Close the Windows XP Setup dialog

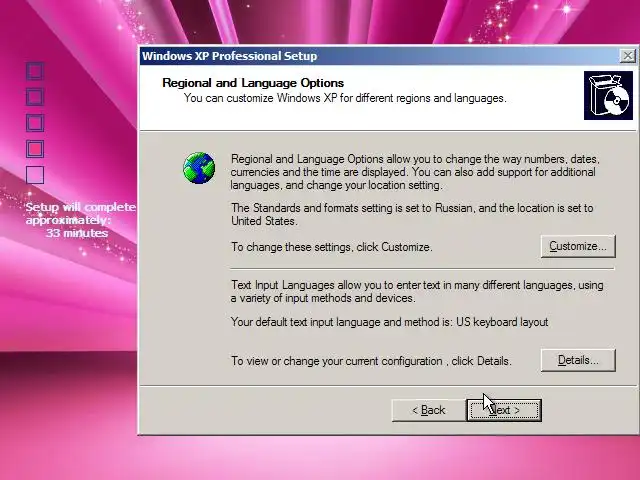click(627, 56)
